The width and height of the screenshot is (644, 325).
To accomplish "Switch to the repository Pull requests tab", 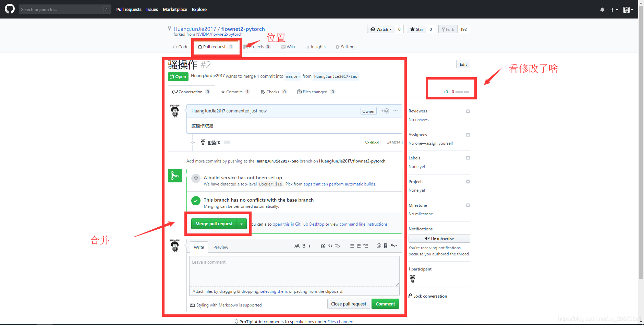I will (x=216, y=47).
